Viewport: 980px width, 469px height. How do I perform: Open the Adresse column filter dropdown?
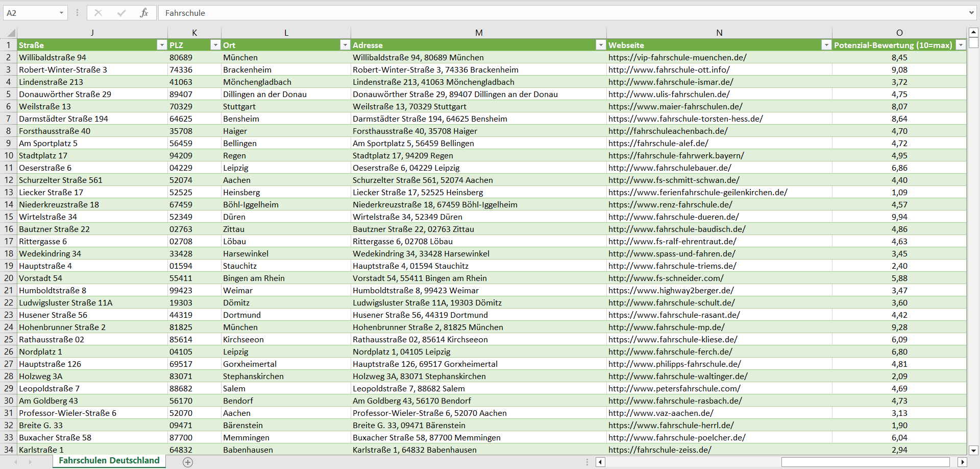point(601,45)
